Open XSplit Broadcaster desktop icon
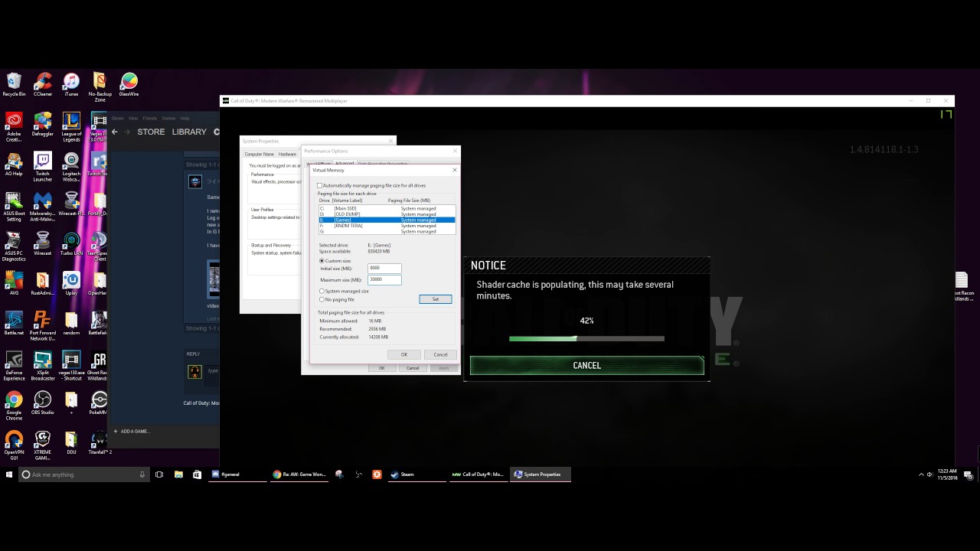980x551 pixels. (x=43, y=366)
